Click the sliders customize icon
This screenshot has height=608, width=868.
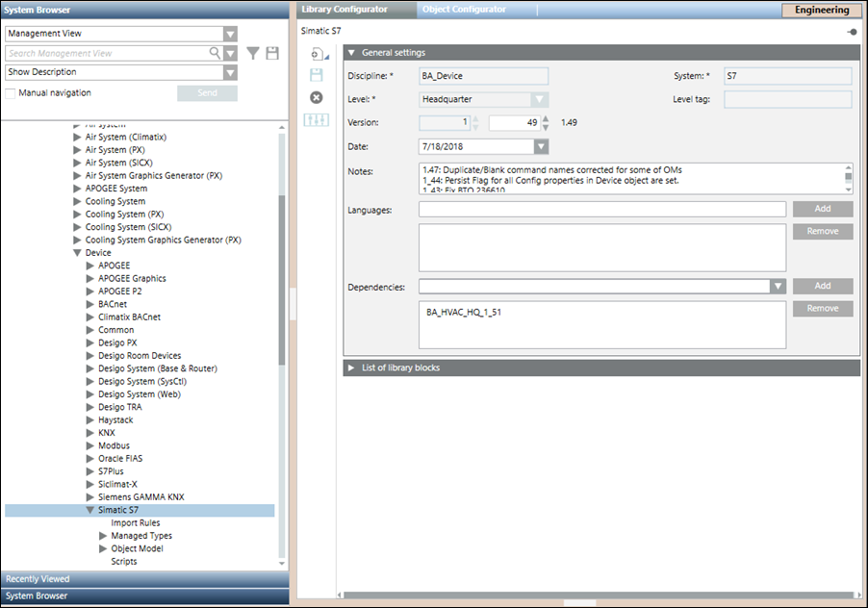pyautogui.click(x=317, y=119)
